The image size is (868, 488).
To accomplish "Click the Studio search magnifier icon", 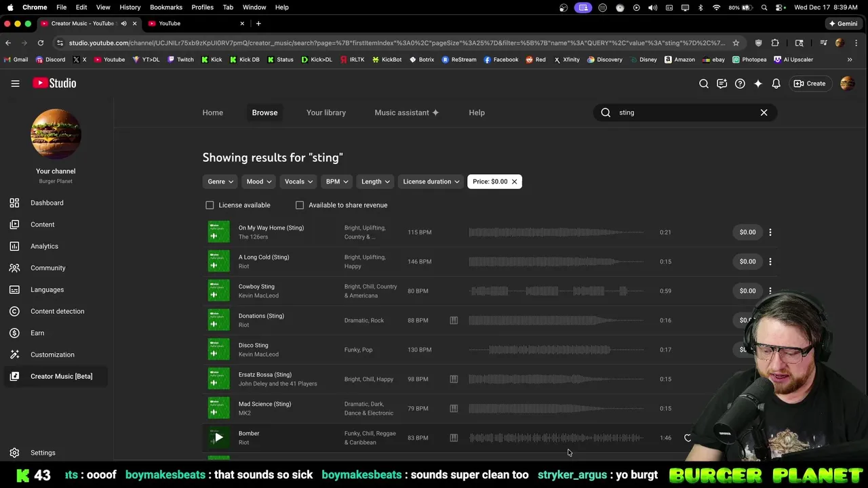I will (x=704, y=83).
